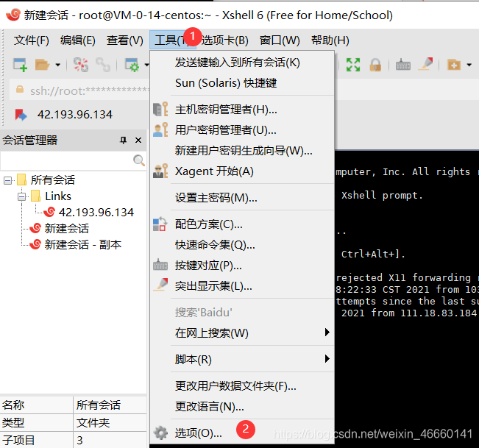The height and width of the screenshot is (448, 479).
Task: Open the 窗口(W) menu
Action: pyautogui.click(x=280, y=40)
